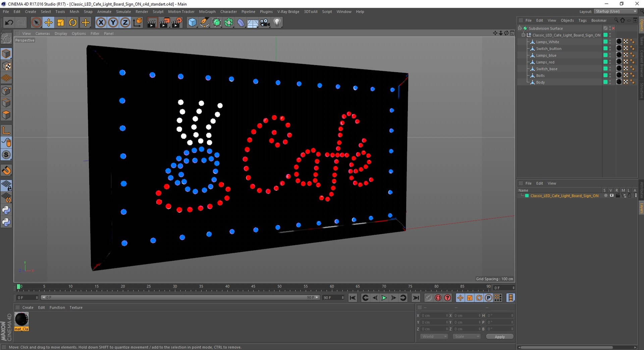Click the green playhead at frame 0
The width and height of the screenshot is (644, 350).
(x=18, y=287)
